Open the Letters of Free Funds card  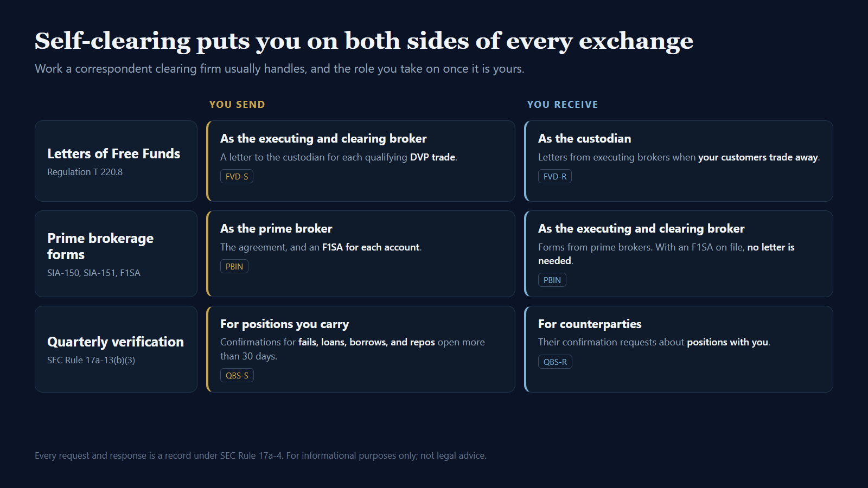[116, 161]
